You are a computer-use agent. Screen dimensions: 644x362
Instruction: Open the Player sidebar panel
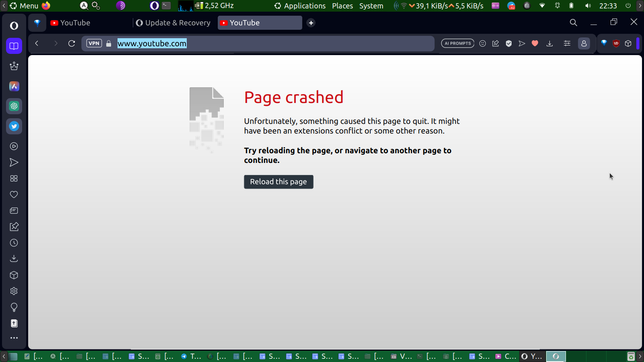pyautogui.click(x=14, y=146)
